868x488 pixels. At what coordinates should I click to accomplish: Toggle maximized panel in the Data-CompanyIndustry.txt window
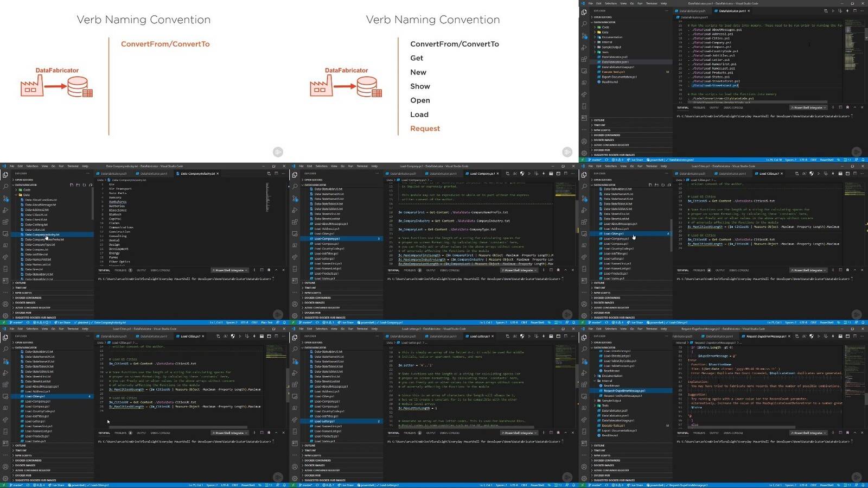coord(276,270)
